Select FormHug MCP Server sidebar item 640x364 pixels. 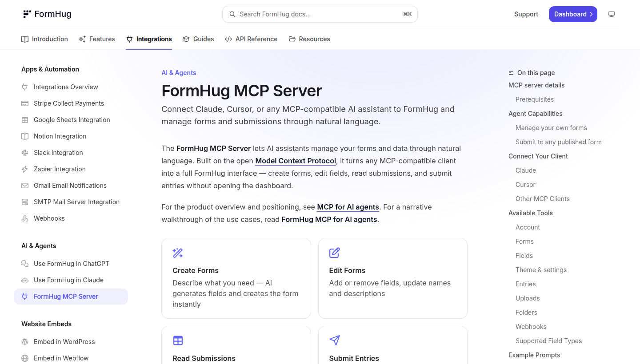(x=71, y=297)
